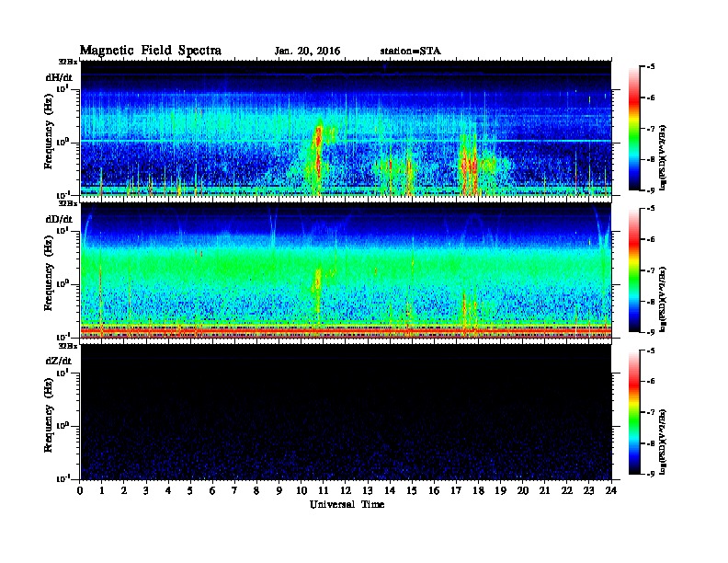The width and height of the screenshot is (728, 563).
Task: Click hour tick label "11"
Action: 324,490
